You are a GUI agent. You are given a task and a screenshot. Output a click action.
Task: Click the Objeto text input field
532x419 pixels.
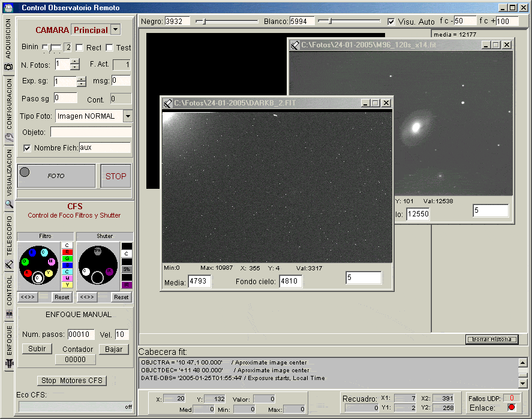tap(91, 132)
